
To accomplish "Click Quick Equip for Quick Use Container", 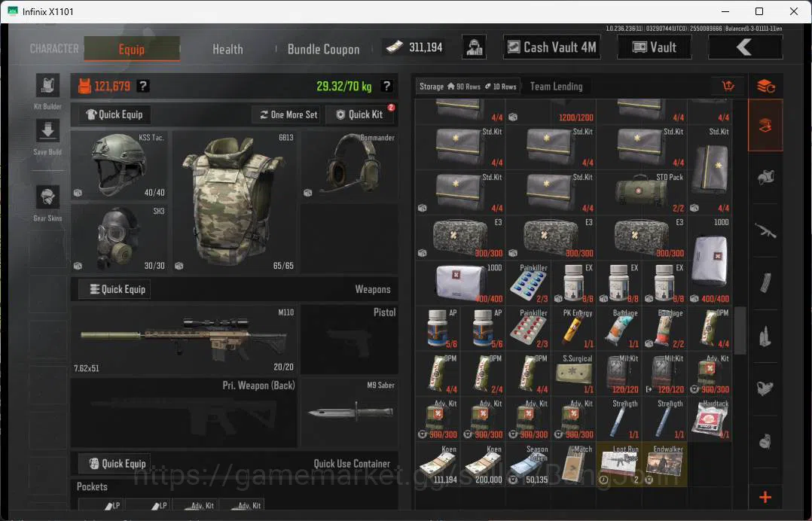I will [114, 464].
